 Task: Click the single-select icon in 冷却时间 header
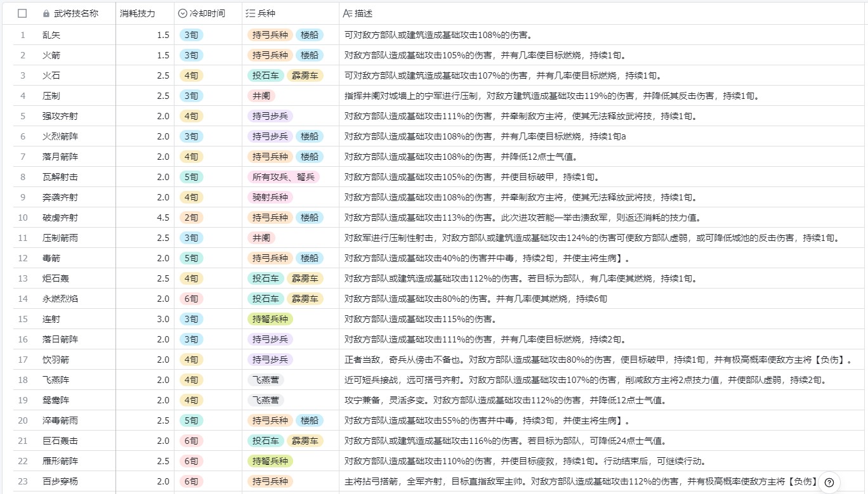coord(183,13)
